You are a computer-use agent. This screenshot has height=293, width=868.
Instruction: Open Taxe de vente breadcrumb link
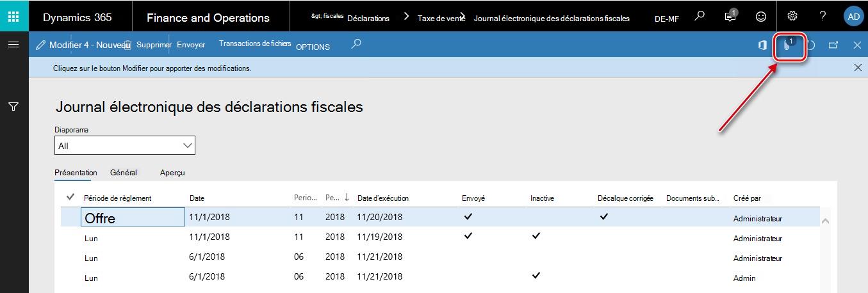click(x=441, y=19)
